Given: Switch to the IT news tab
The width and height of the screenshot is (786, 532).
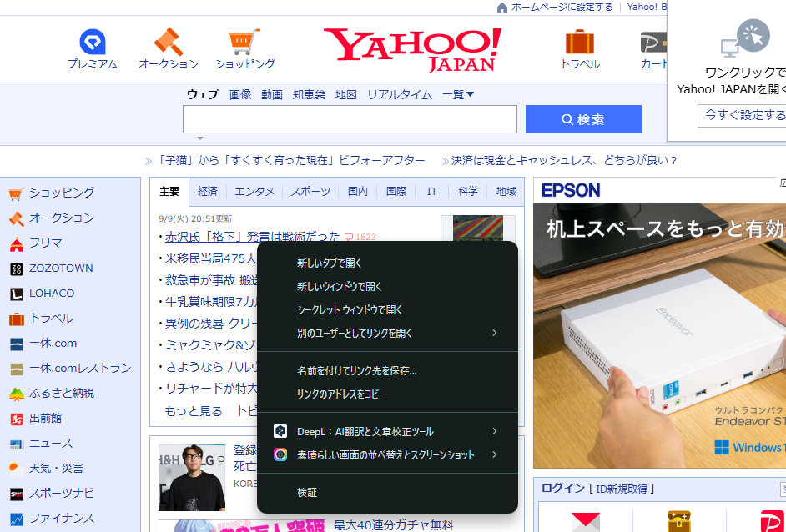Looking at the screenshot, I should coord(431,191).
